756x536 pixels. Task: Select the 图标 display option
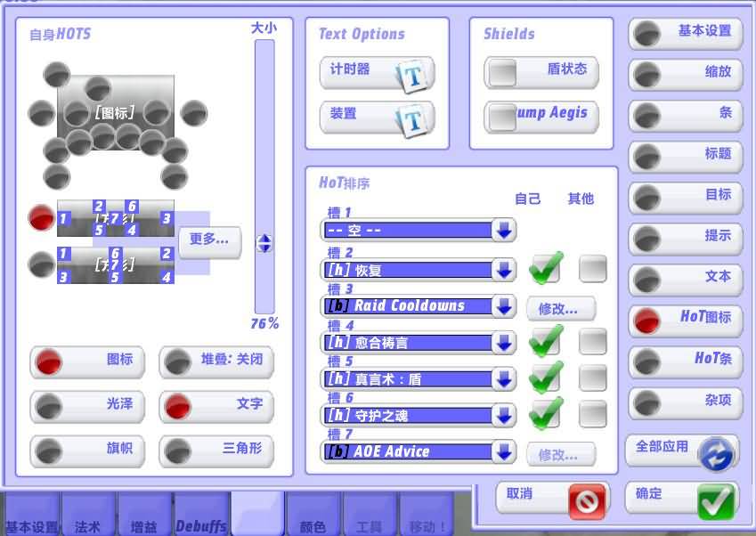[x=87, y=362]
